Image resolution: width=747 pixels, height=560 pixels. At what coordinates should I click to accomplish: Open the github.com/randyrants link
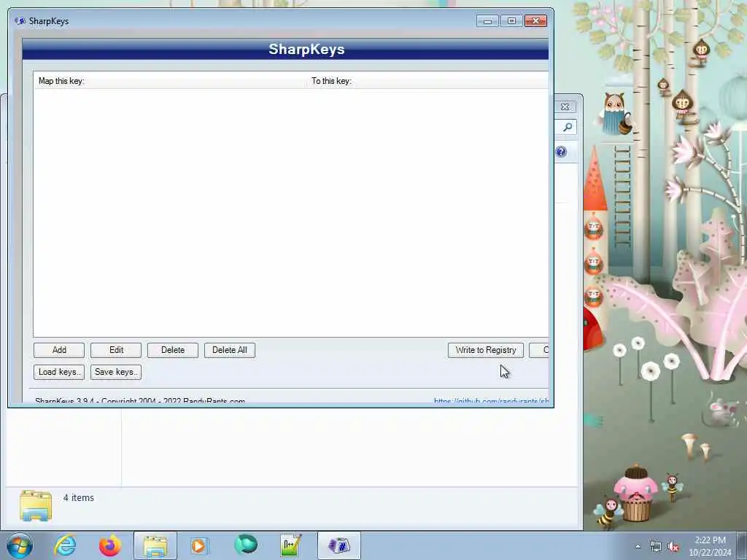(491, 401)
